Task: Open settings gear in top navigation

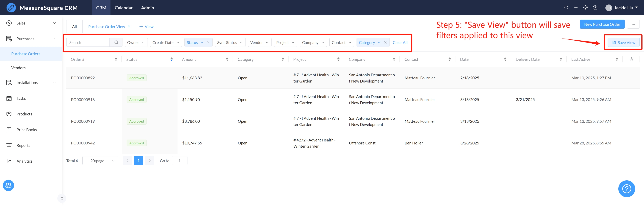Action: (586, 8)
